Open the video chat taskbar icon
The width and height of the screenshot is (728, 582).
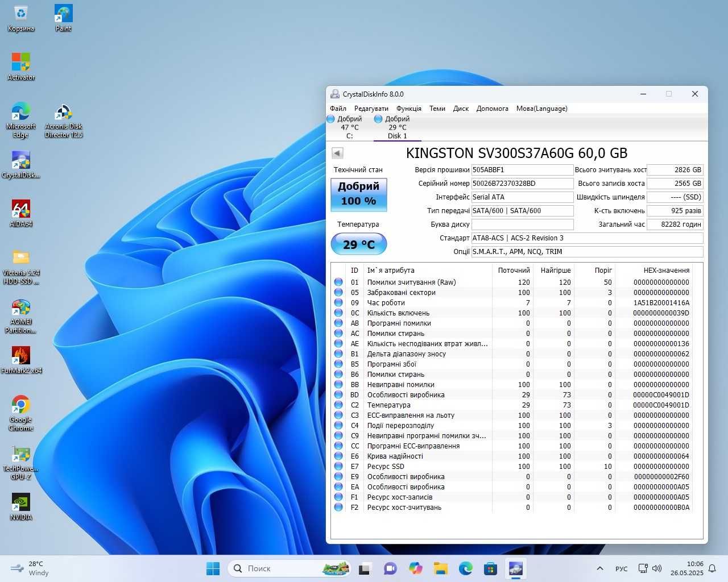click(x=390, y=568)
